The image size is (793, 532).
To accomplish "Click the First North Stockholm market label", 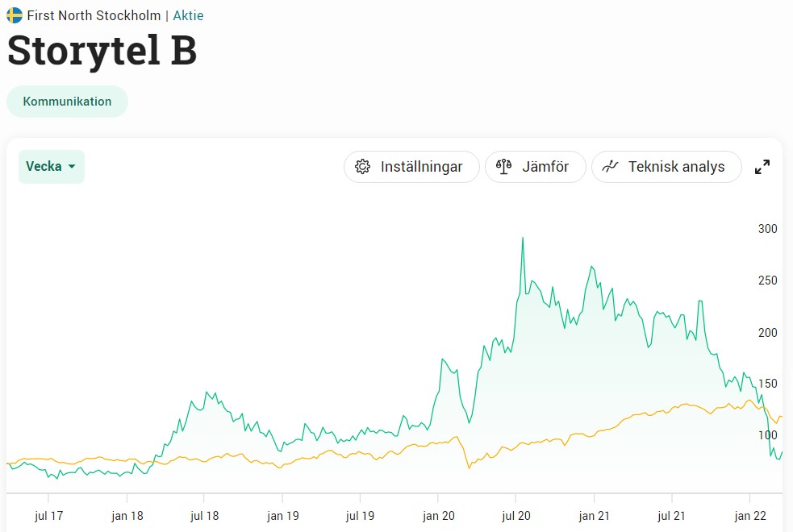I will 94,15.
